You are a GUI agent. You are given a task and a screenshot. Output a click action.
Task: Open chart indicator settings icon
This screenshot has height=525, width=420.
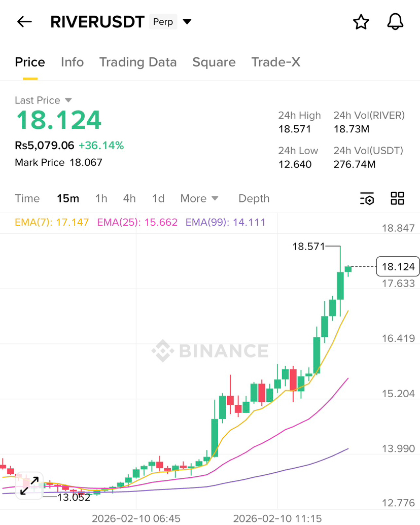click(x=367, y=198)
